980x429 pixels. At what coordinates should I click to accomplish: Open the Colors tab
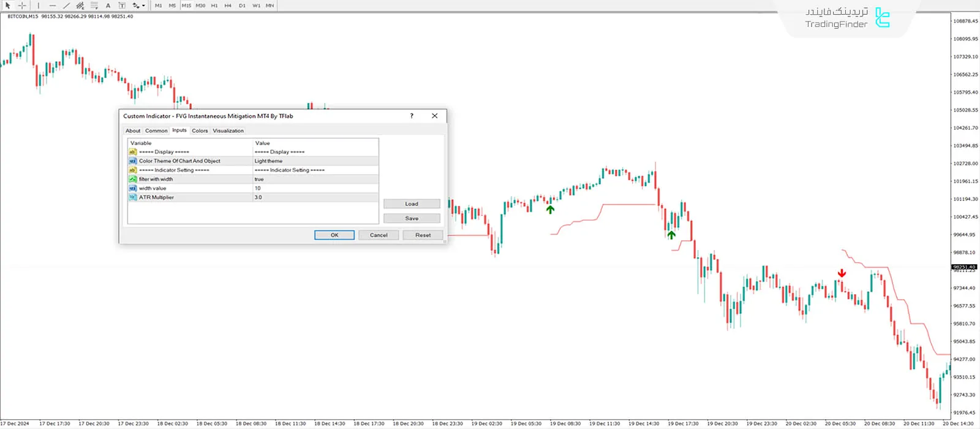200,131
